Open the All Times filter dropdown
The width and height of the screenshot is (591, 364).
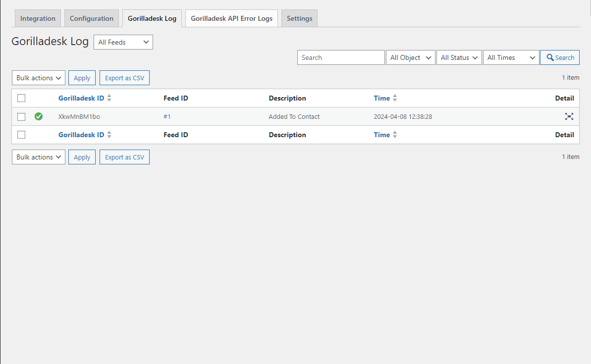pos(511,57)
